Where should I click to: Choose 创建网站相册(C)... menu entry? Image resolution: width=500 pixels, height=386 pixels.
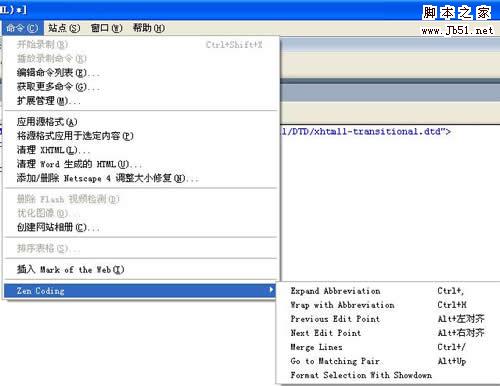pos(141,227)
